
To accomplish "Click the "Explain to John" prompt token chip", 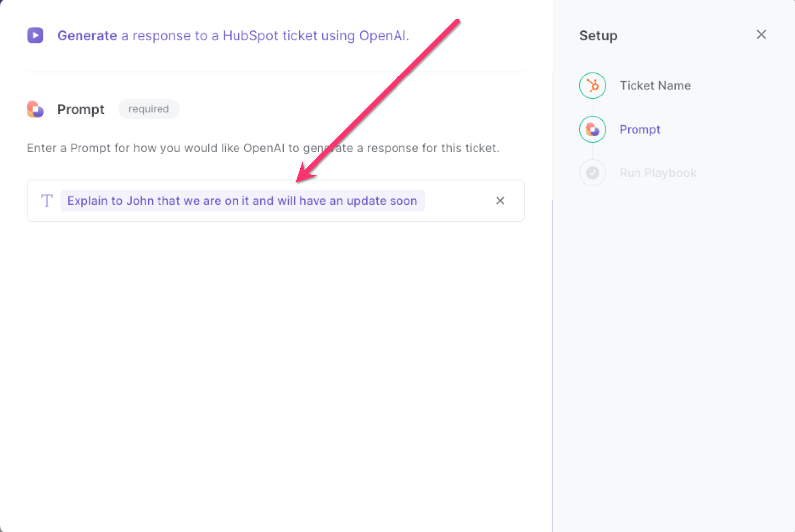I will coord(242,201).
